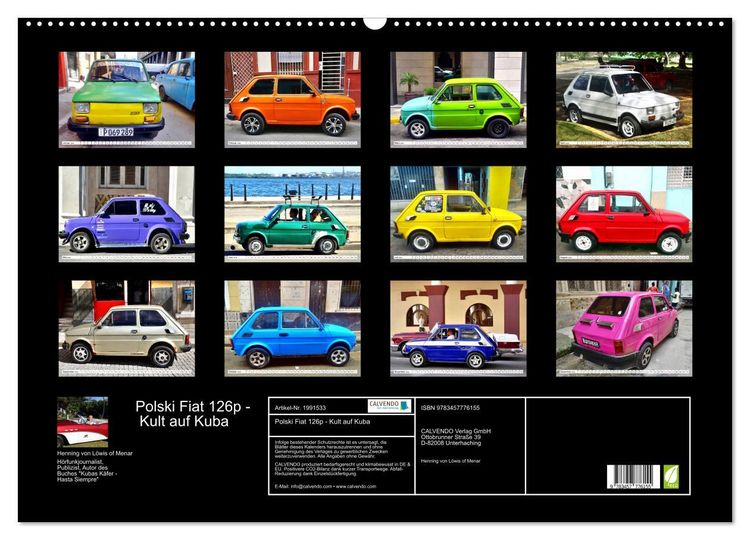Select the green and yellow front-view Fiat thumbnail
750x540 pixels.
tap(127, 99)
